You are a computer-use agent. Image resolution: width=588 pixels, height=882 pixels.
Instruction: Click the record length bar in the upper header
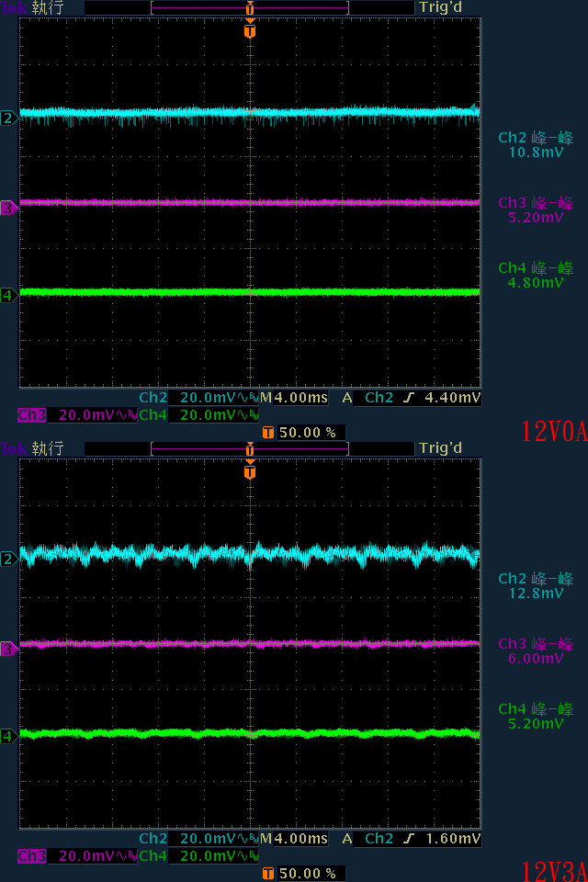(250, 8)
